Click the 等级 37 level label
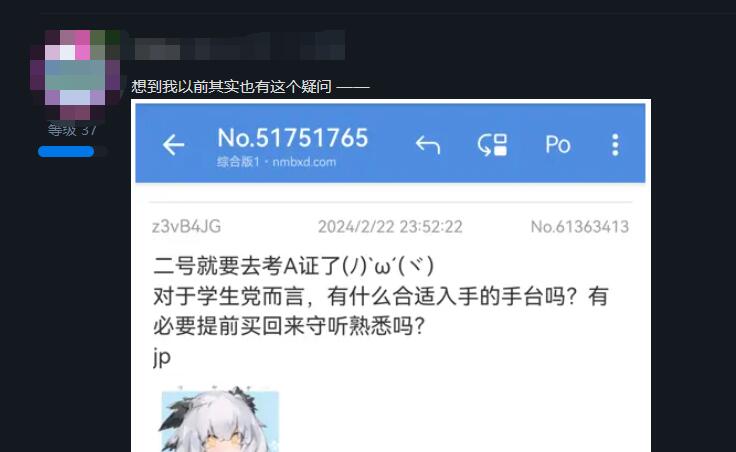This screenshot has height=452, width=736. click(72, 130)
